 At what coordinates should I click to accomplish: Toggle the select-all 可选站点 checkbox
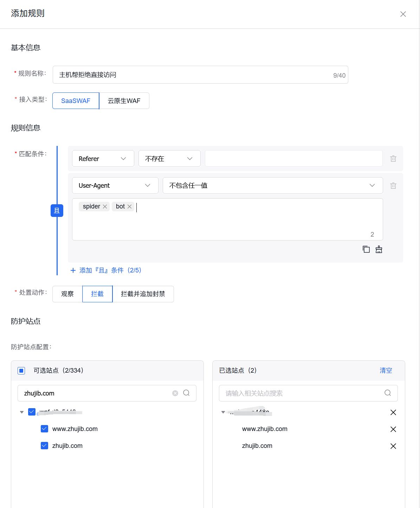(21, 371)
